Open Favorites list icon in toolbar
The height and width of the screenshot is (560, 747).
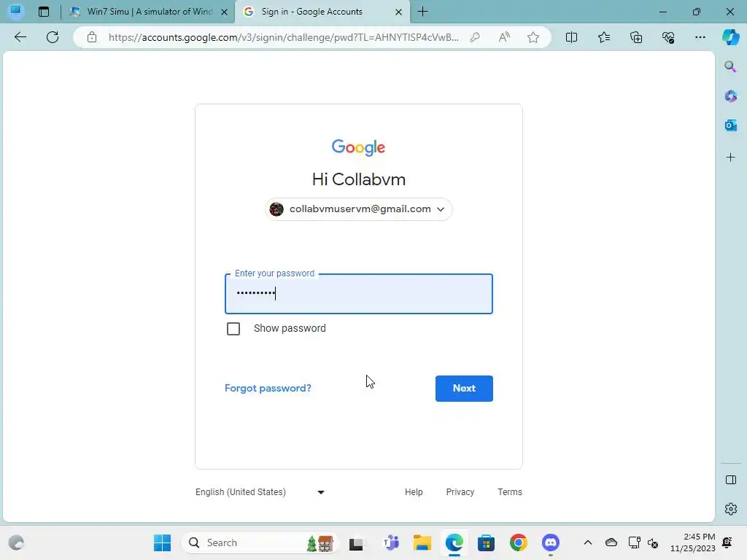click(603, 37)
